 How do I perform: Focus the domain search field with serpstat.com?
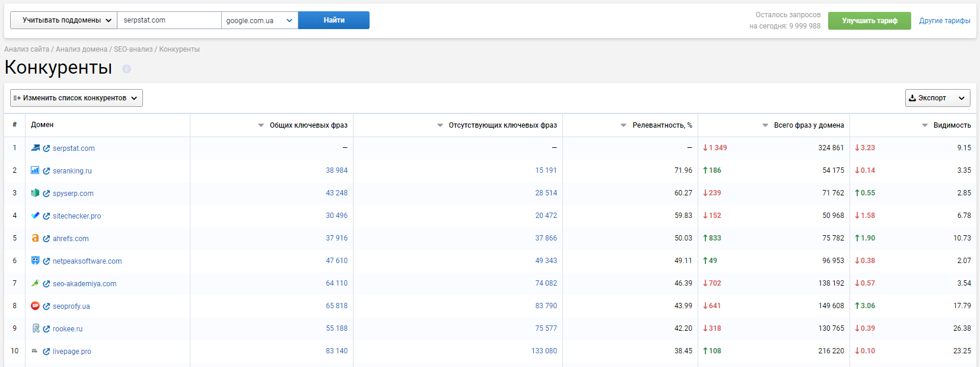[x=169, y=20]
